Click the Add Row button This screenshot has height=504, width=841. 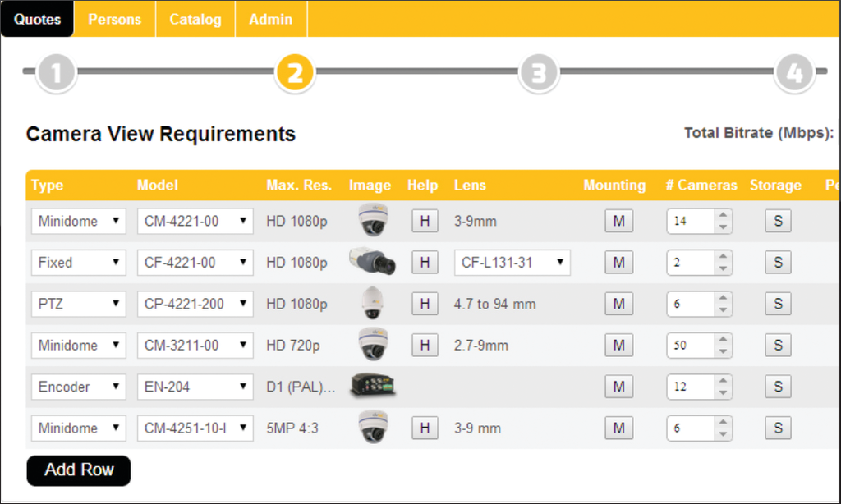[x=78, y=470]
